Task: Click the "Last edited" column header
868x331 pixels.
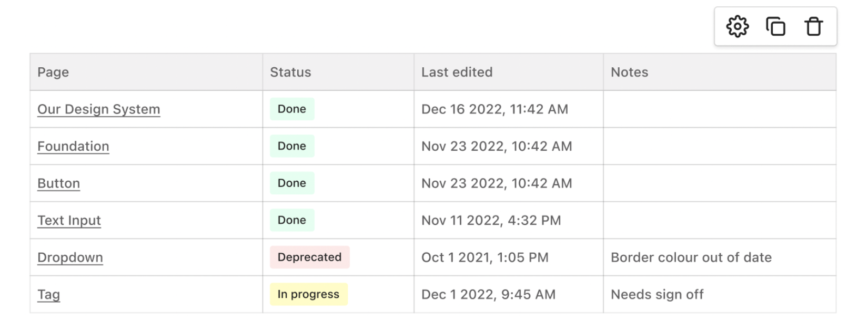Action: click(456, 72)
